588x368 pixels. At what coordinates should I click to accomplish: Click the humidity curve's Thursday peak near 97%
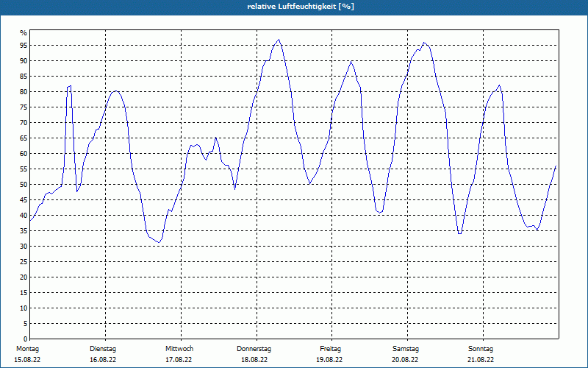pyautogui.click(x=279, y=40)
